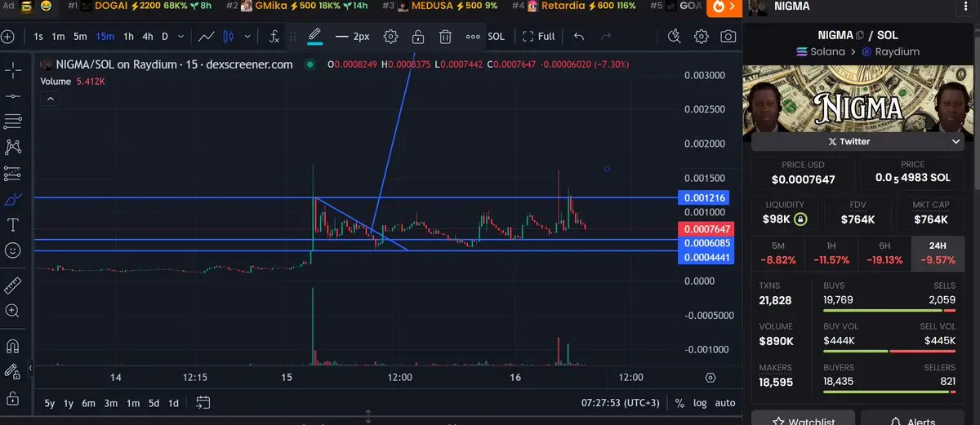
Task: Toggle stay in drawing mode
Action: pyautogui.click(x=13, y=371)
